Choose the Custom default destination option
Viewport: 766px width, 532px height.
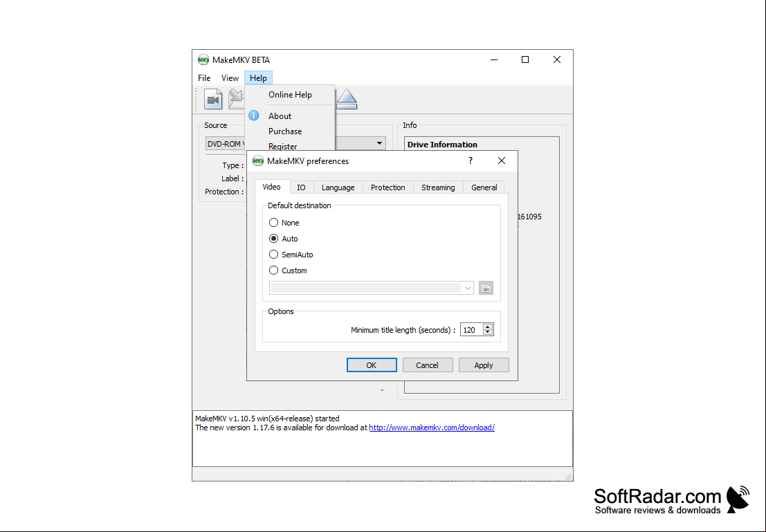coord(273,270)
